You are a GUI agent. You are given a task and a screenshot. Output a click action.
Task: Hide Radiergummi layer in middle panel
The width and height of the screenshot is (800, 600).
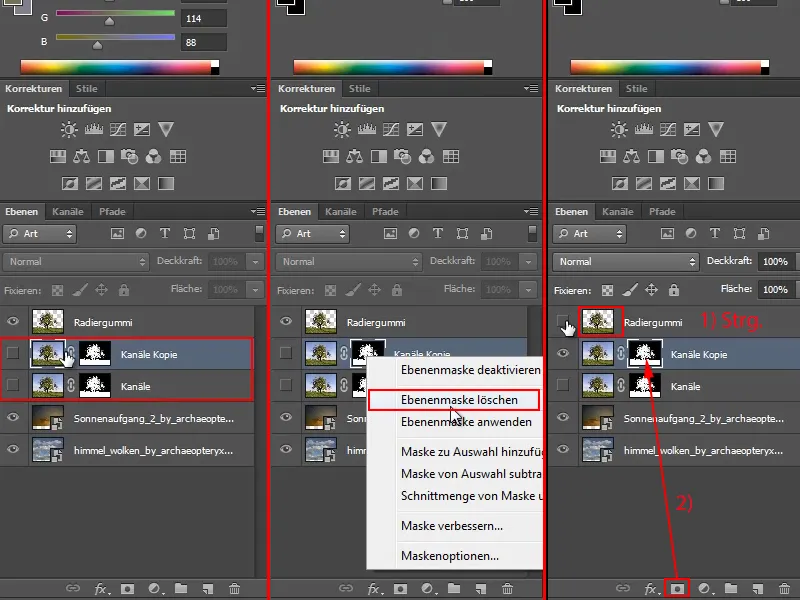pyautogui.click(x=286, y=321)
